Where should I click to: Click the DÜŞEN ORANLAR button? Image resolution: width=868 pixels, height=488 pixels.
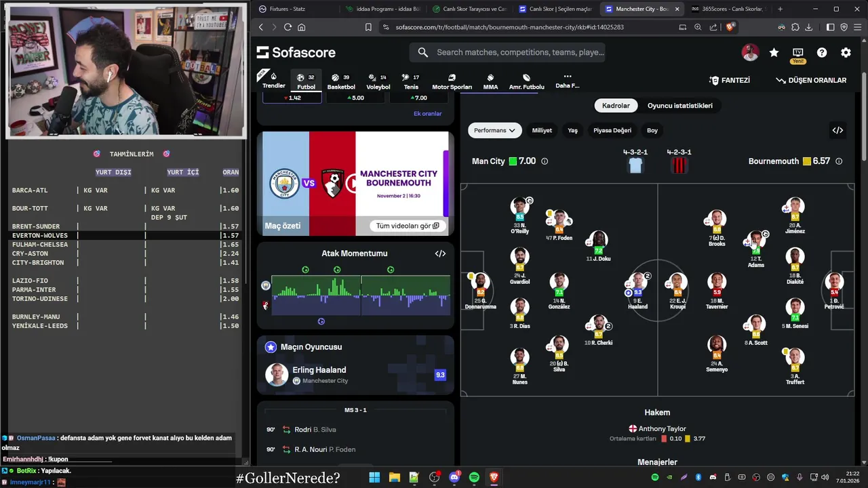tap(812, 80)
